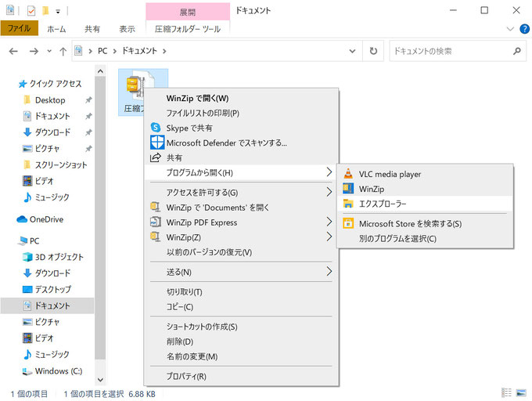
Task: Click the WinZip(Z) menu icon
Action: (x=156, y=237)
